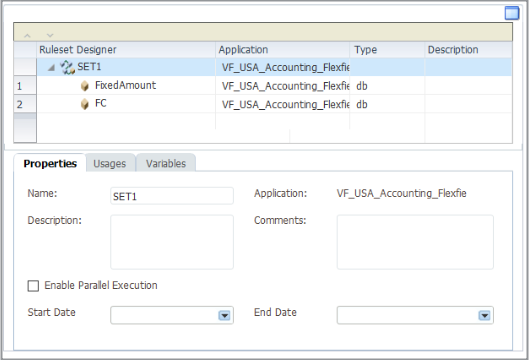The height and width of the screenshot is (360, 529).
Task: Click Application cell in SET1 row
Action: click(x=283, y=67)
